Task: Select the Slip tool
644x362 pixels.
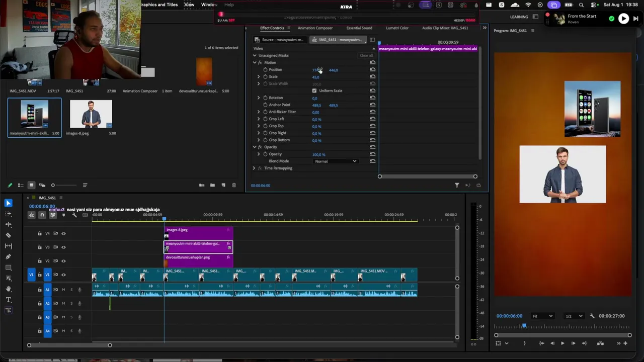Action: click(x=9, y=246)
